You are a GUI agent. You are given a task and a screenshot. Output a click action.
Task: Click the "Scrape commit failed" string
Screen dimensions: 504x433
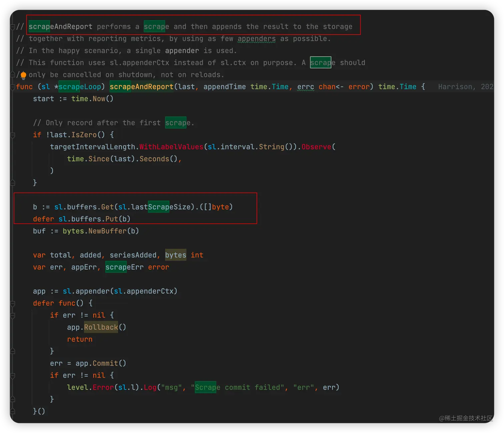tap(237, 388)
